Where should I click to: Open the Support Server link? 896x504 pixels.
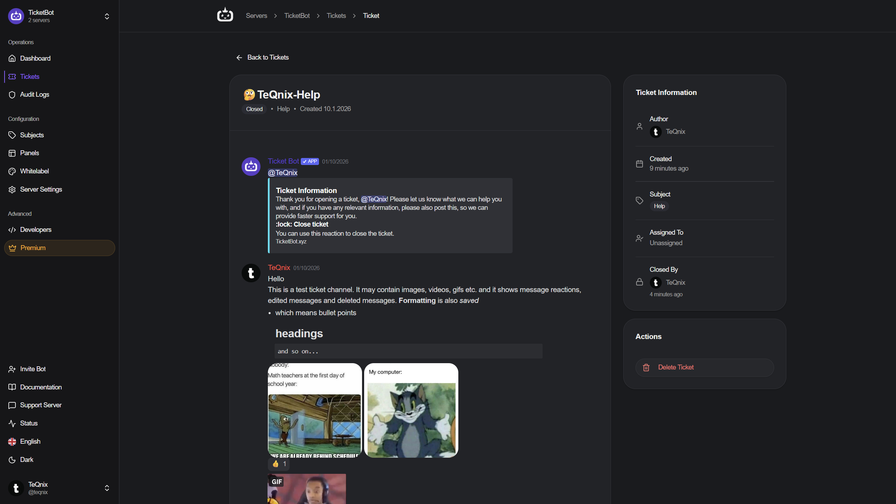[x=40, y=405]
